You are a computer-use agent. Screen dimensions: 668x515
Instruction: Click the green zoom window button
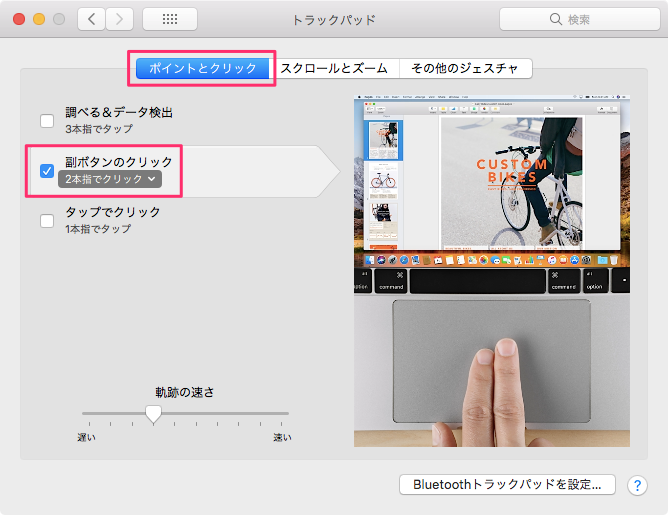60,19
